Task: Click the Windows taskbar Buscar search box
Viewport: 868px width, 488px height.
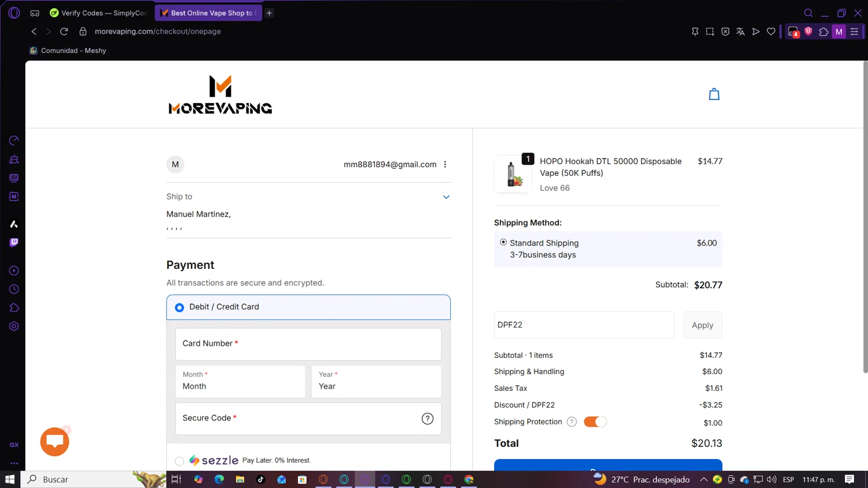Action: [x=94, y=479]
